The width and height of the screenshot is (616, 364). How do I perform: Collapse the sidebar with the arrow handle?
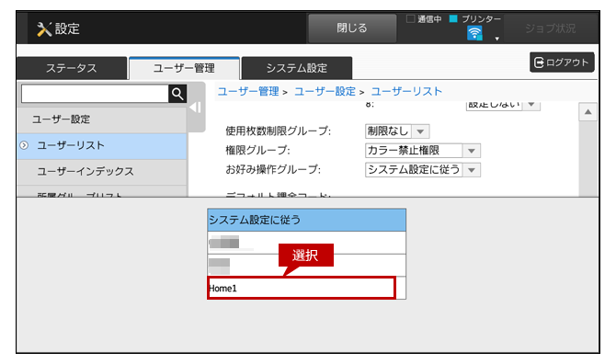[x=195, y=108]
